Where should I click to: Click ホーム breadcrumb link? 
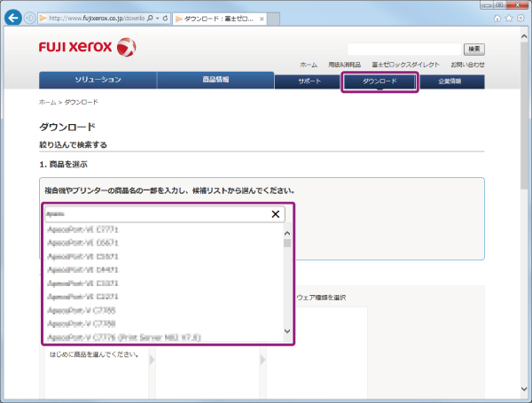tap(47, 103)
